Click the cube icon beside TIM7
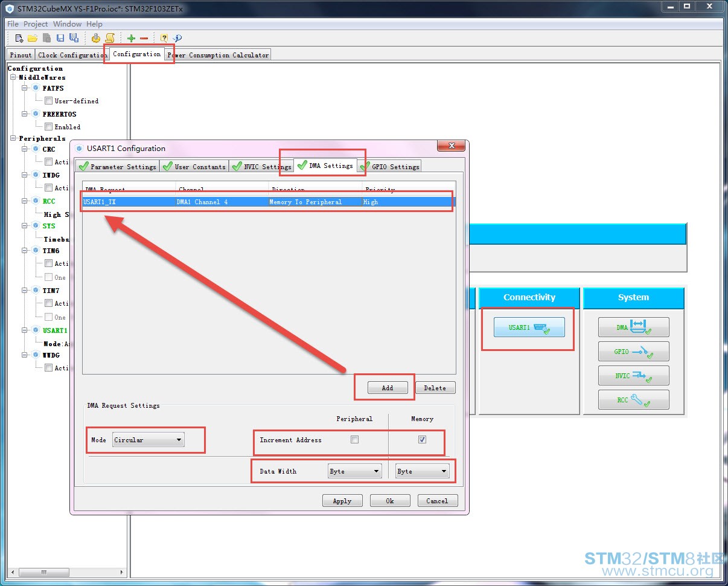The width and height of the screenshot is (728, 586). pos(36,291)
